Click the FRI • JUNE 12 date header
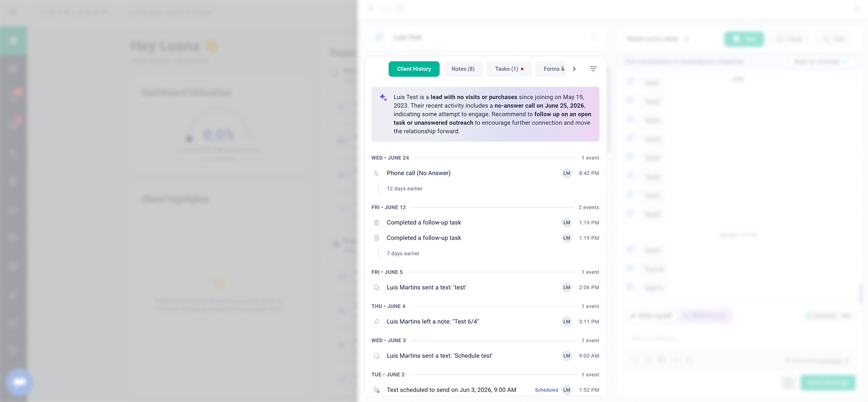868x402 pixels. pos(389,207)
